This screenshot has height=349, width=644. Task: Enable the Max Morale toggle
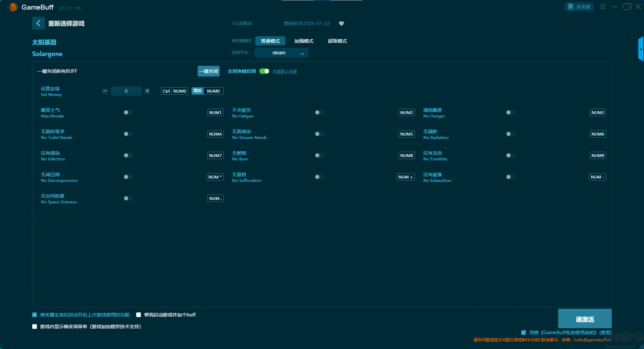coord(128,112)
